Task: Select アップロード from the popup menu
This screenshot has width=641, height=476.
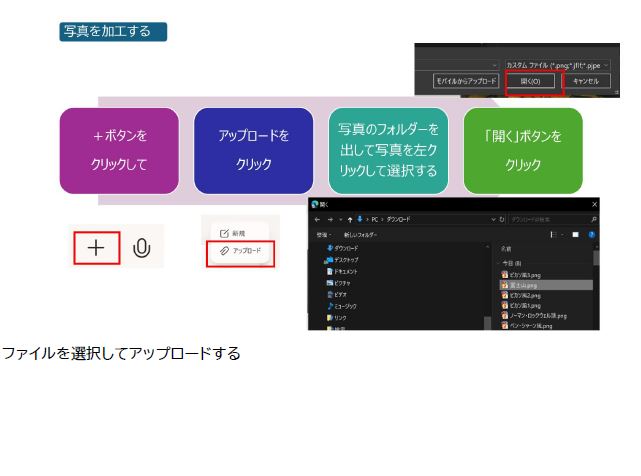Action: tap(240, 250)
